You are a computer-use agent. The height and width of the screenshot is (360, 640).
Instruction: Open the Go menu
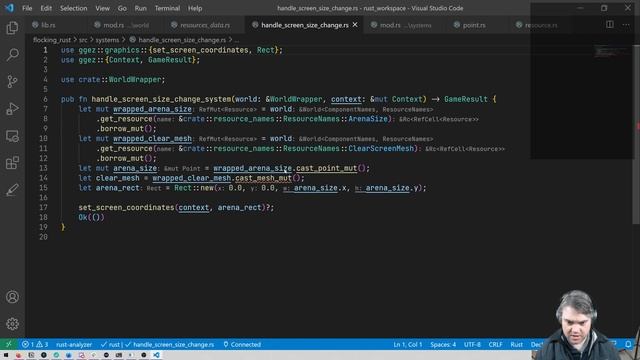coord(122,8)
